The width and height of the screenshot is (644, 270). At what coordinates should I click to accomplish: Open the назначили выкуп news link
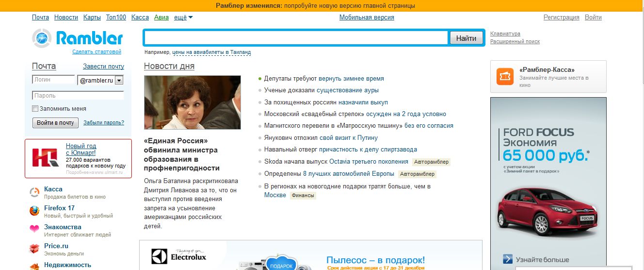pos(363,102)
